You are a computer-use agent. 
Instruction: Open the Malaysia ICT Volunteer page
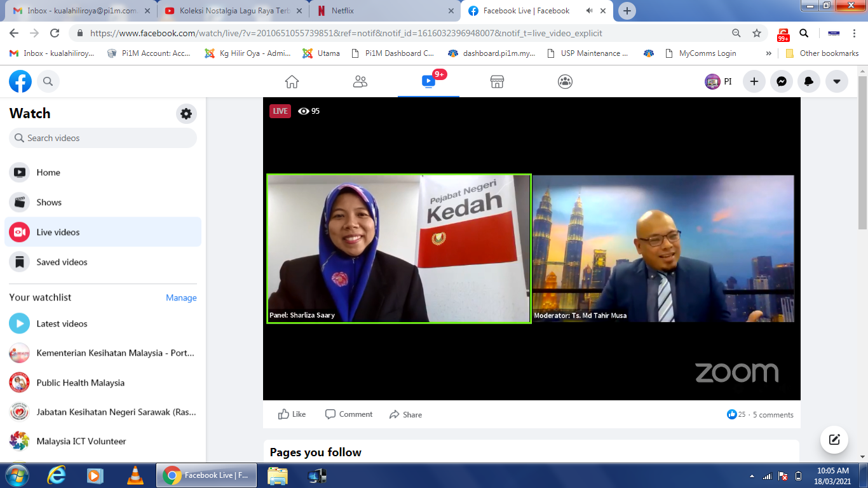(x=103, y=441)
